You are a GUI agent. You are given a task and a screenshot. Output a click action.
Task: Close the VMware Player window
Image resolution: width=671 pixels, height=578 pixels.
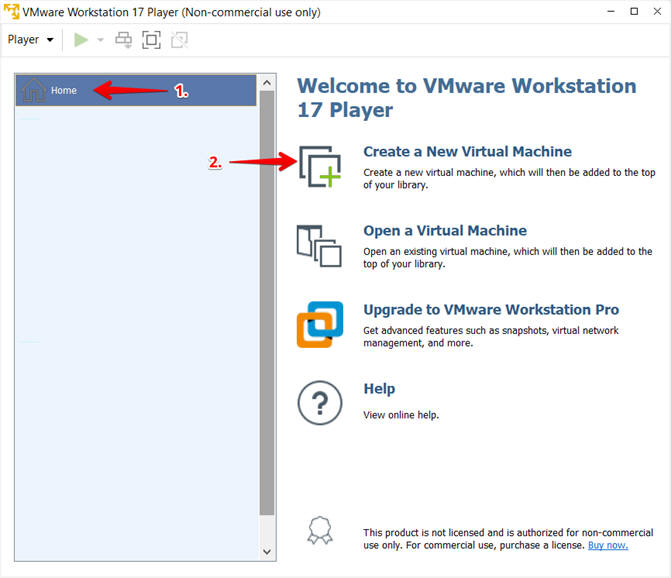click(x=657, y=12)
